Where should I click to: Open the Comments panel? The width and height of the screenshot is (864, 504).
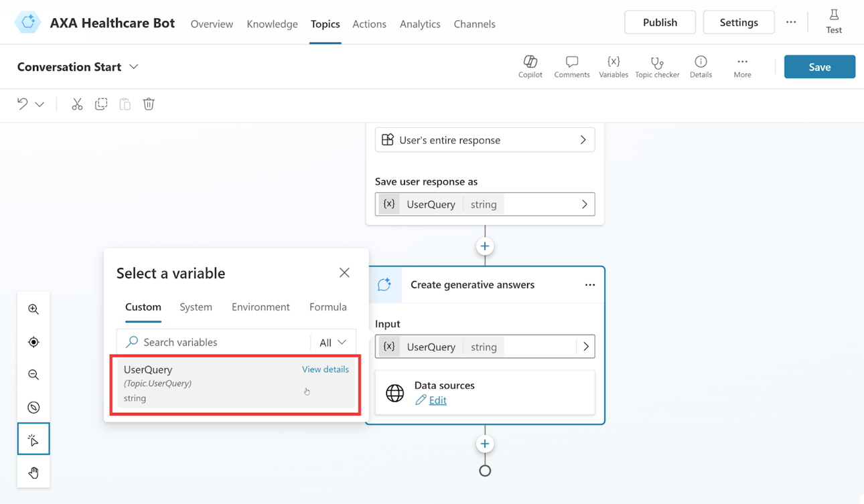[571, 66]
